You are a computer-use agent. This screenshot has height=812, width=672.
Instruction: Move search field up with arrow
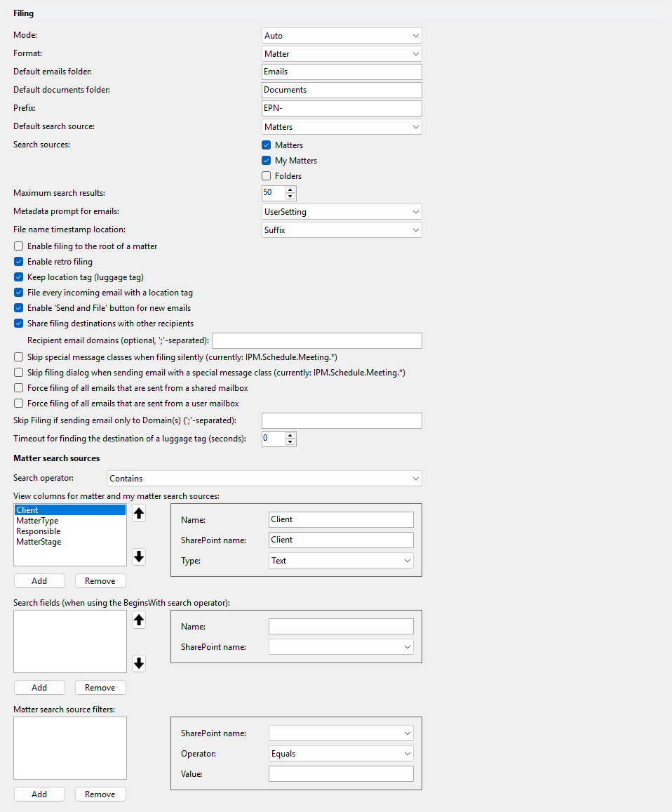(139, 620)
